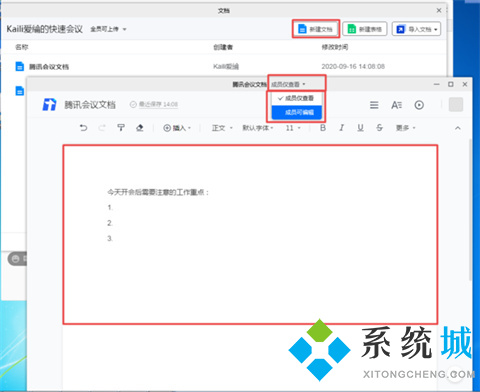The image size is (480, 392).
Task: Toggle strikethrough formatting
Action: pos(379,128)
